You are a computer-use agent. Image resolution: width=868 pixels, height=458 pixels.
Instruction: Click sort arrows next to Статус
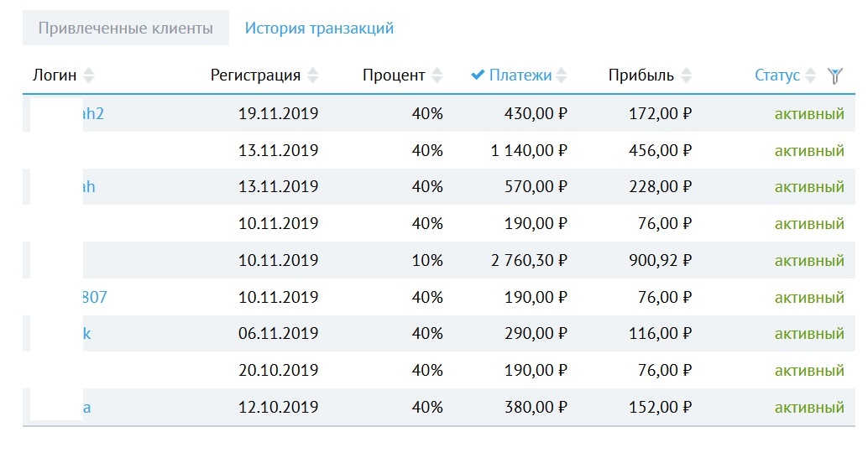coord(811,75)
